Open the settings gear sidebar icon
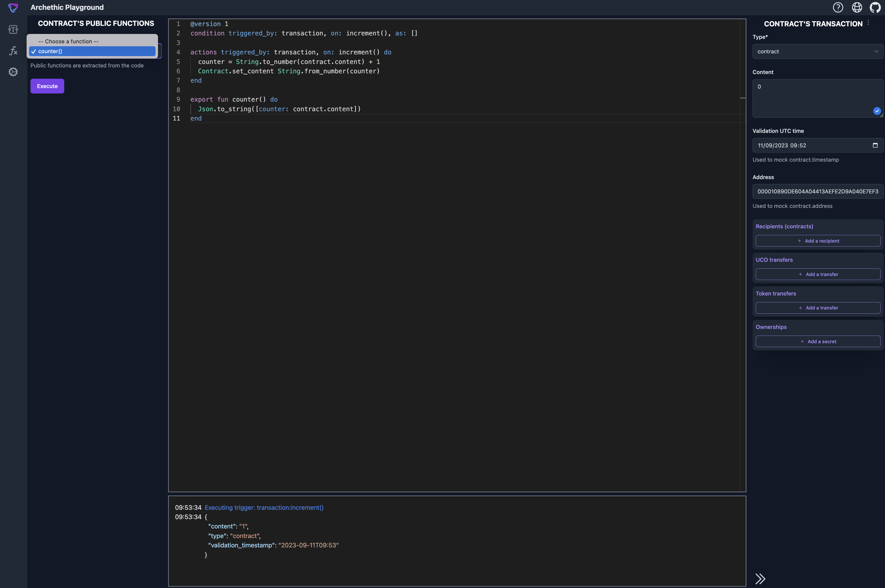Image resolution: width=885 pixels, height=588 pixels. click(13, 72)
